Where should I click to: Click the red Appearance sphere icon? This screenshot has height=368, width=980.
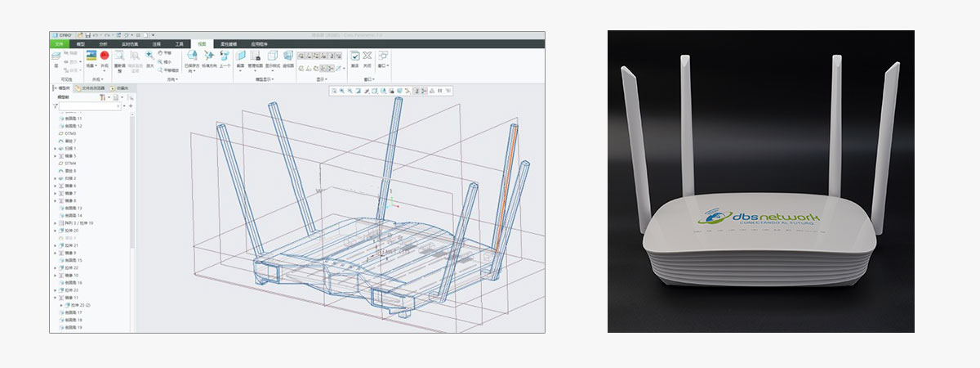[104, 55]
